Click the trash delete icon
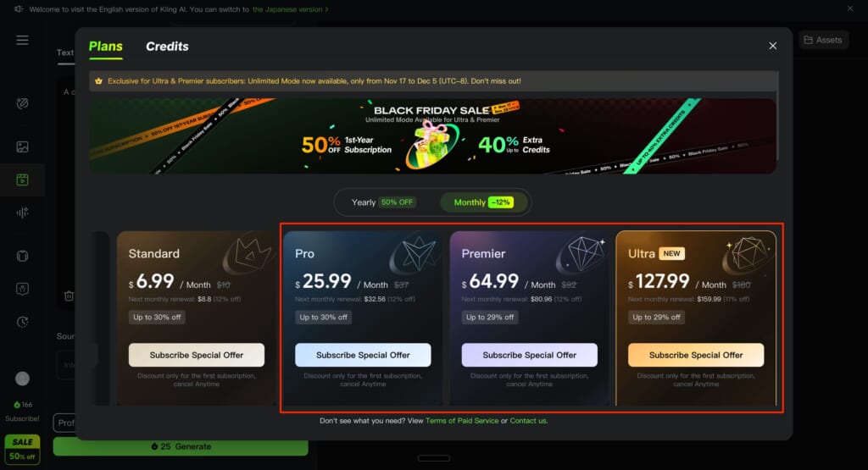Viewport: 868px width, 470px height. click(x=69, y=296)
